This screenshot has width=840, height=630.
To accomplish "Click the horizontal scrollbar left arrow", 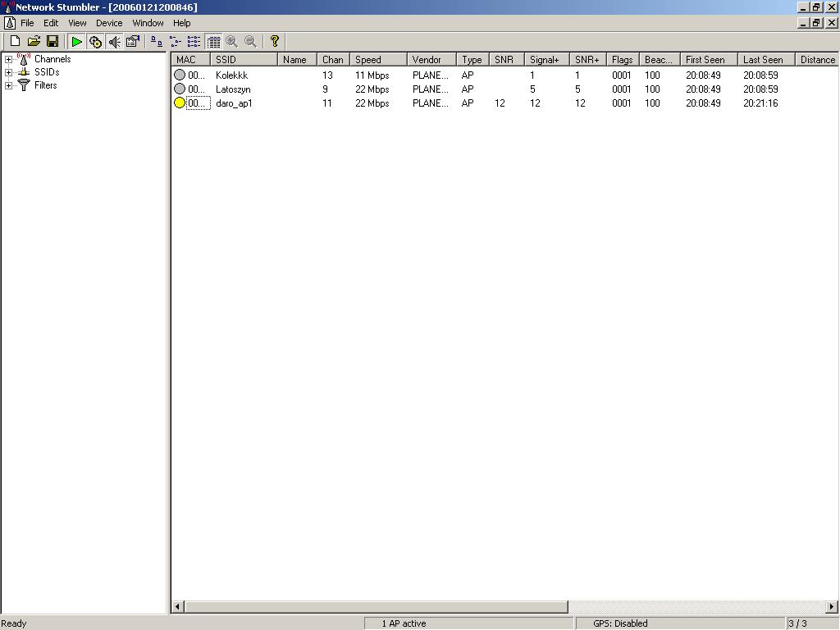I will pos(178,606).
